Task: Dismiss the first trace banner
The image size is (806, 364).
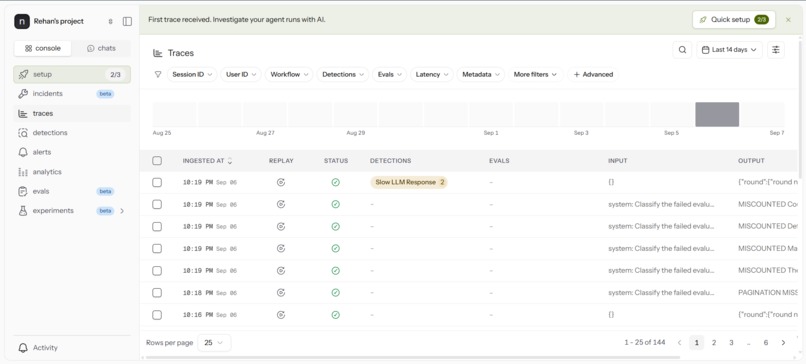Action: pos(788,20)
